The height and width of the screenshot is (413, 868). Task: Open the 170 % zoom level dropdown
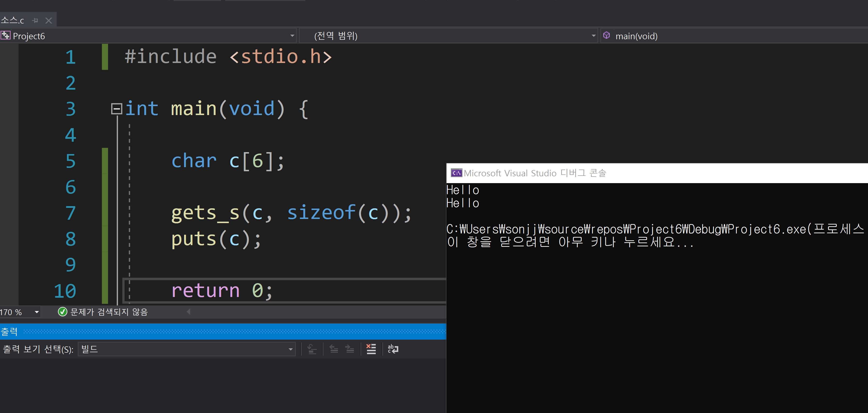[36, 312]
